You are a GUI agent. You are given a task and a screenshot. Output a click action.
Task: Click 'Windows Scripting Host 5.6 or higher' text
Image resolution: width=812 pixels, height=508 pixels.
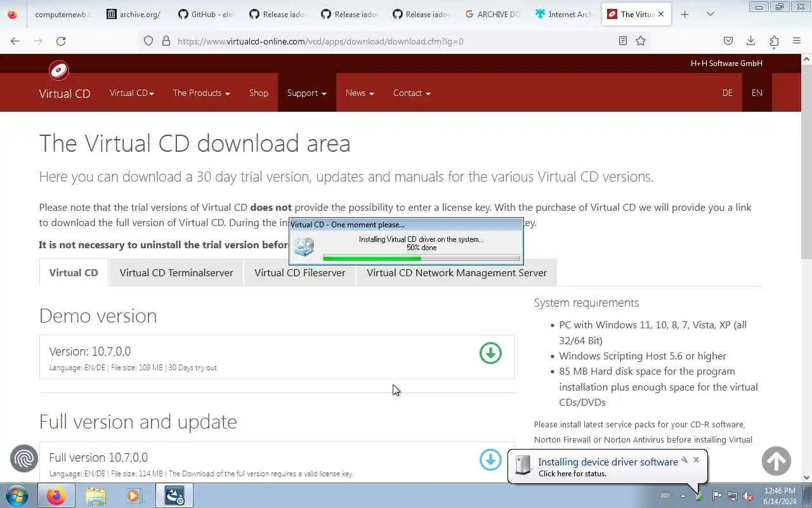(643, 356)
